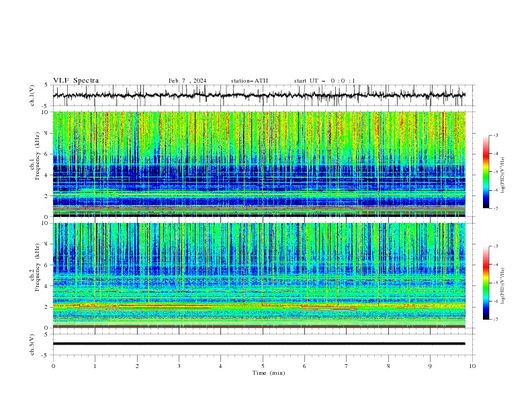Click time axis tick label "7"

pos(347,366)
